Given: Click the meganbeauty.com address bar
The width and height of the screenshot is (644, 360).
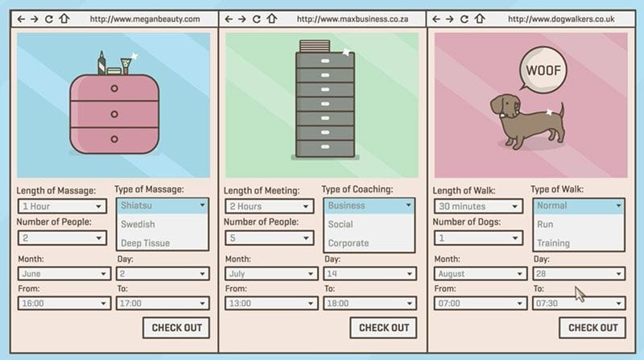Looking at the screenshot, I should [x=145, y=19].
